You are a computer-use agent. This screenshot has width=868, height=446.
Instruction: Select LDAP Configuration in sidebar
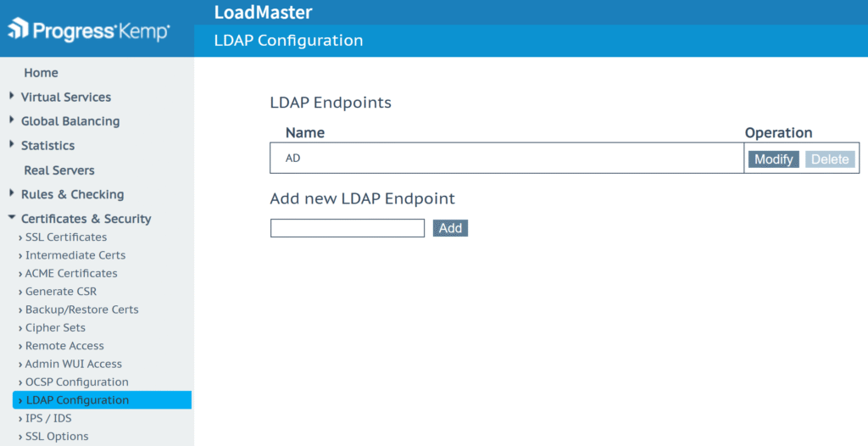tap(102, 400)
